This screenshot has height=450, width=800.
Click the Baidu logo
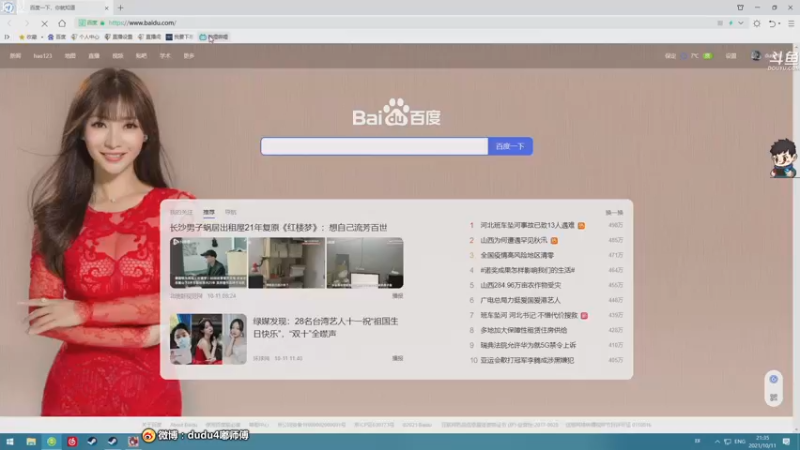(x=396, y=112)
